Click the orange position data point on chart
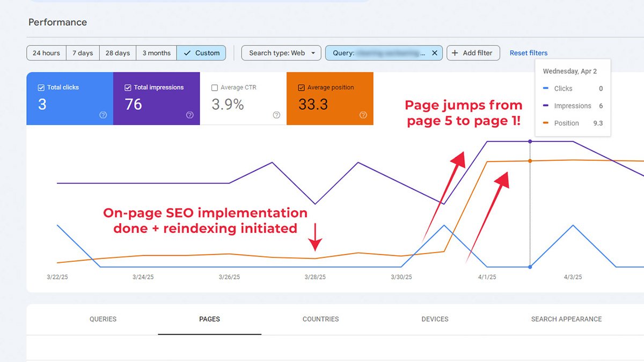 click(530, 161)
